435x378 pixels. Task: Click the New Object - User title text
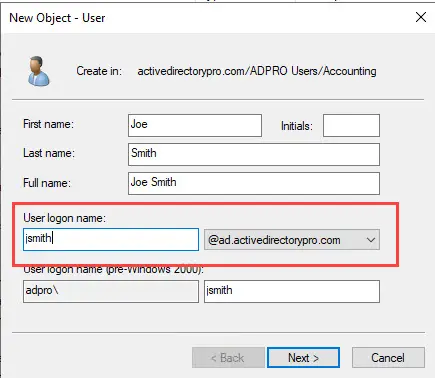click(x=57, y=18)
